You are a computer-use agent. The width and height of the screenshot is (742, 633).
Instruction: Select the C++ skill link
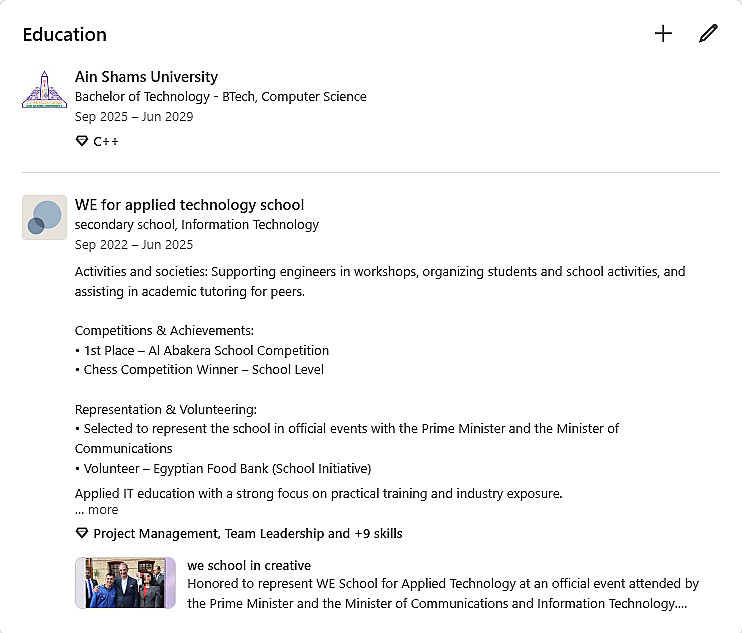coord(106,141)
